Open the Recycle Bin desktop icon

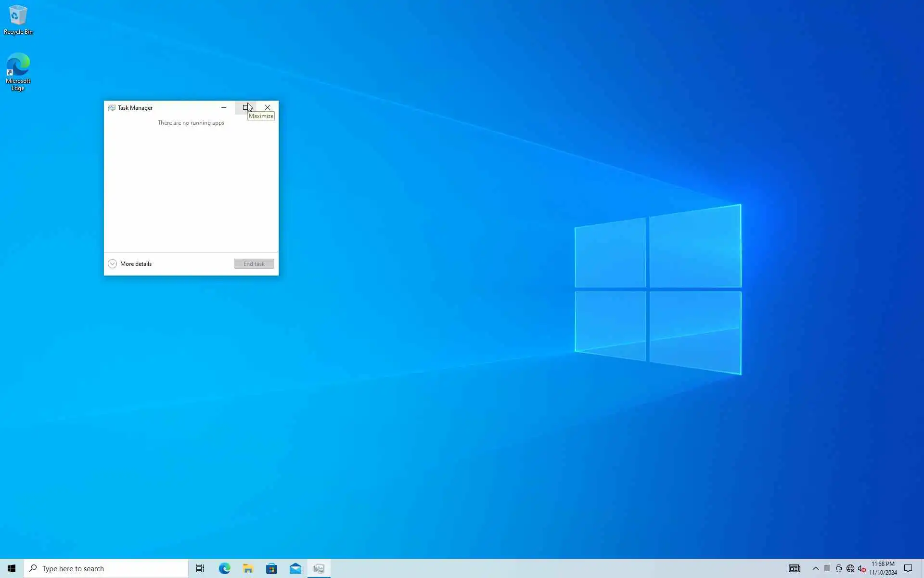tap(18, 20)
